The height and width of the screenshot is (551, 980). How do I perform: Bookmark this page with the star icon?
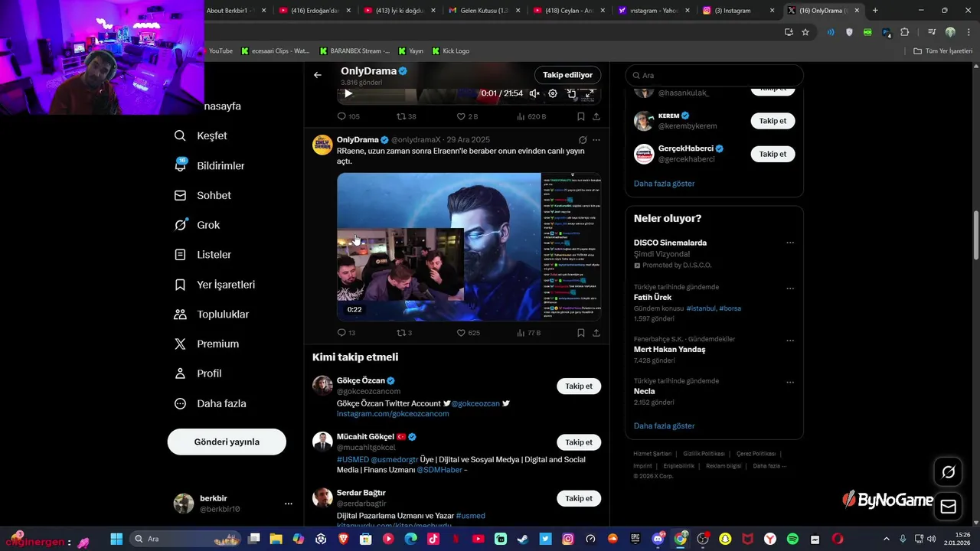[x=805, y=32]
